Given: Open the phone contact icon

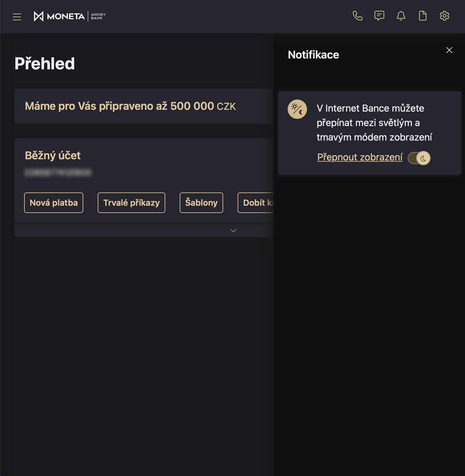Looking at the screenshot, I should pos(357,16).
